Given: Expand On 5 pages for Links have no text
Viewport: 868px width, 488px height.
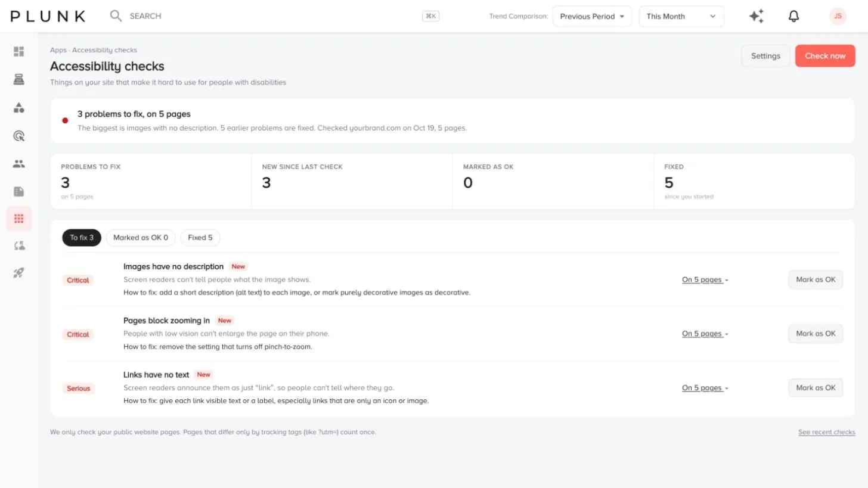Looking at the screenshot, I should [705, 388].
